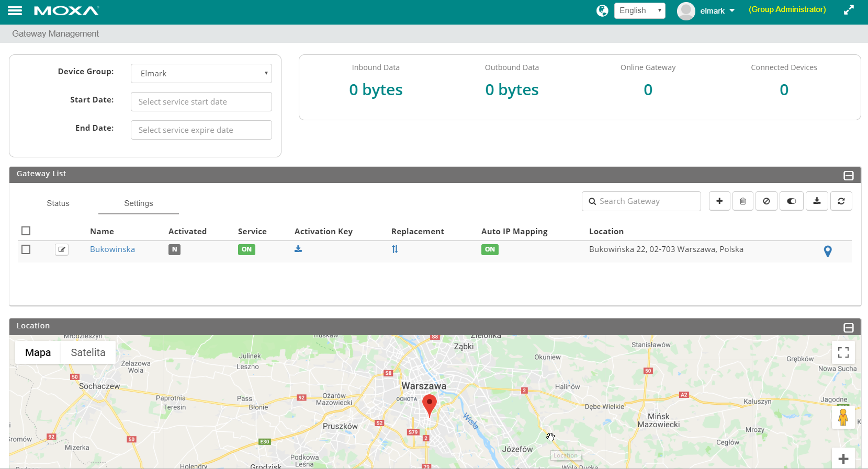Show Bukowinska location pin on map
Screen dimensions: 868x469
(x=827, y=251)
